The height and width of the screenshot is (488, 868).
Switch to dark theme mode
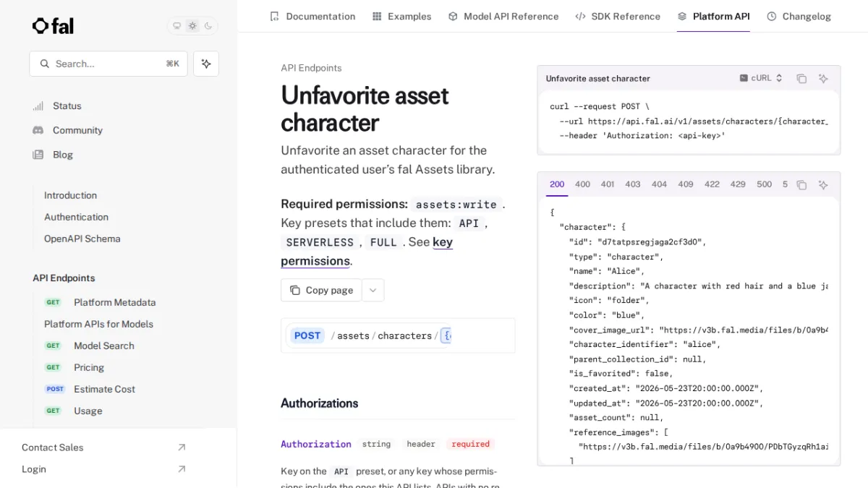coord(208,26)
